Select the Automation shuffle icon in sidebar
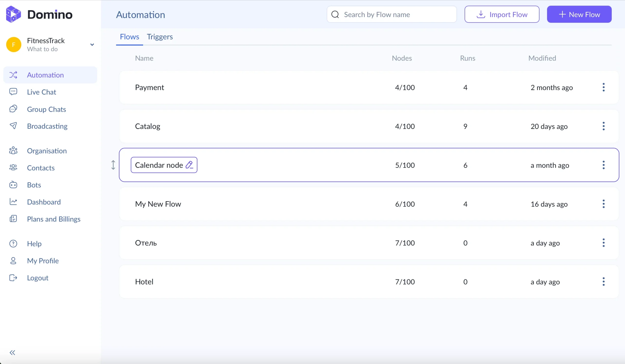Image resolution: width=625 pixels, height=364 pixels. (x=13, y=75)
